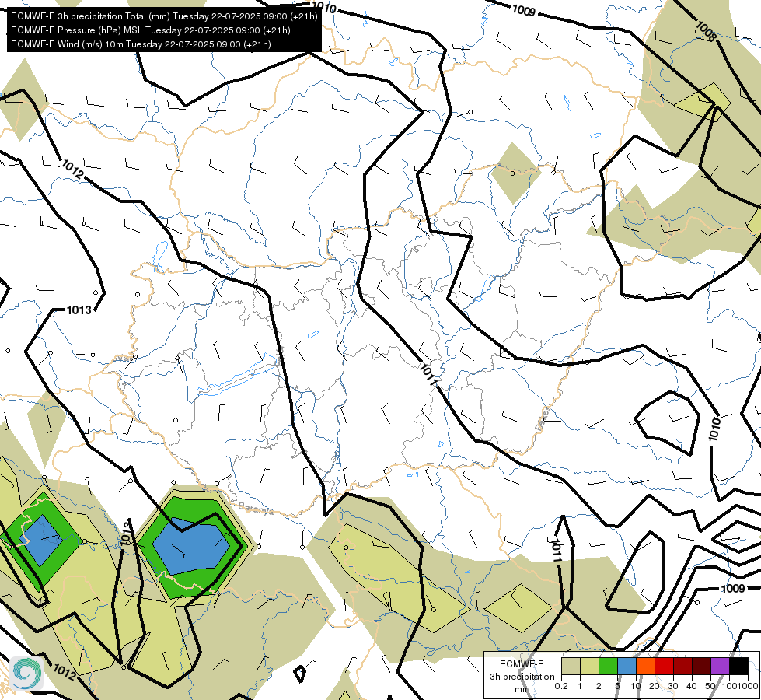Select the purple 50–100 mm legend swatch

[x=721, y=666]
